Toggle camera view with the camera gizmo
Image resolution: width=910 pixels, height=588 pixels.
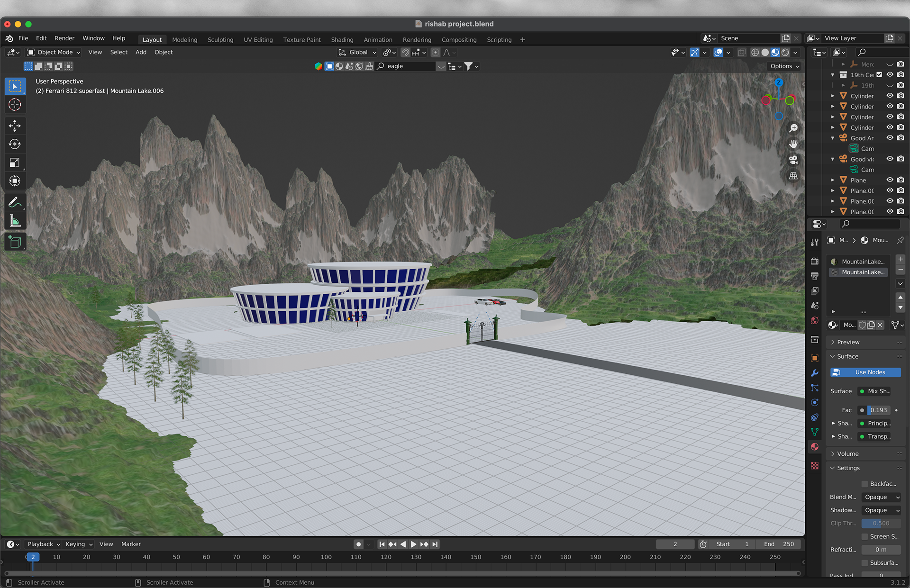[x=793, y=160]
